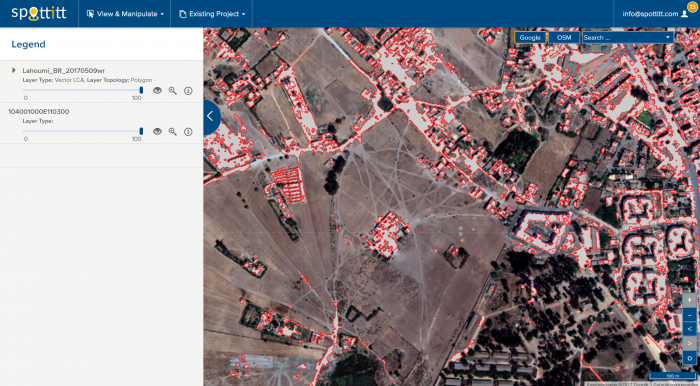Zoom to the 104001000E110300 layer extent
700x386 pixels.
click(x=173, y=132)
